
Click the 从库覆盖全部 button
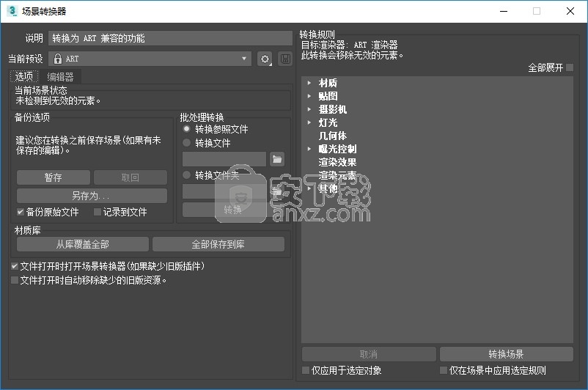[83, 245]
